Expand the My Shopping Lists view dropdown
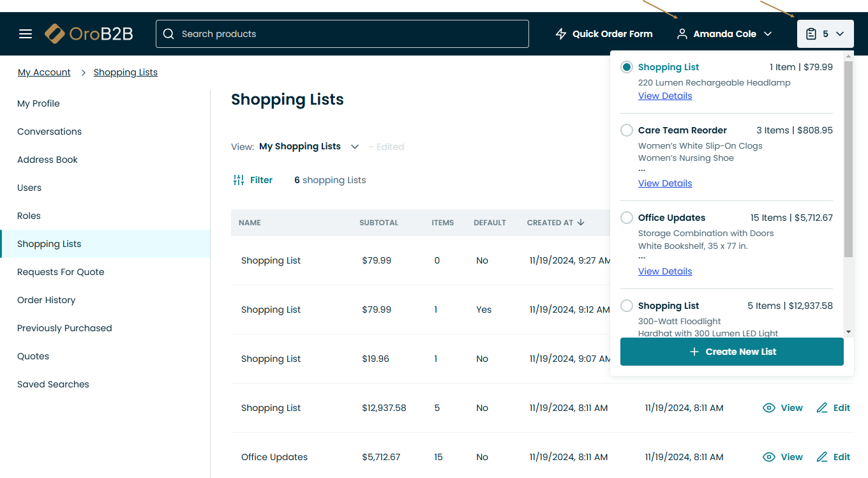The height and width of the screenshot is (478, 868). click(x=355, y=147)
